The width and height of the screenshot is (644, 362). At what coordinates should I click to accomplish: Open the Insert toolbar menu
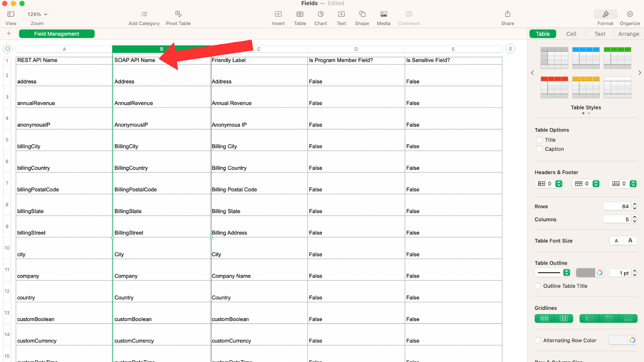coord(278,14)
